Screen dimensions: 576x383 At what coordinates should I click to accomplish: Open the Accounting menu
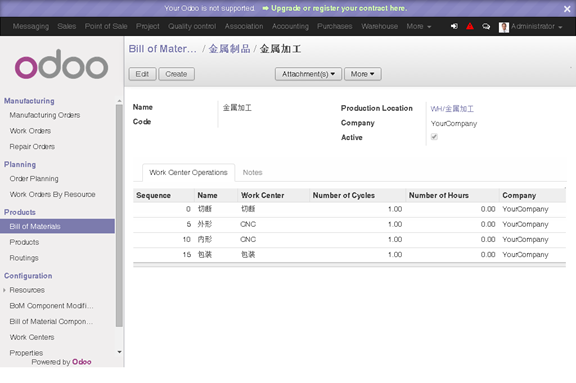pyautogui.click(x=290, y=26)
